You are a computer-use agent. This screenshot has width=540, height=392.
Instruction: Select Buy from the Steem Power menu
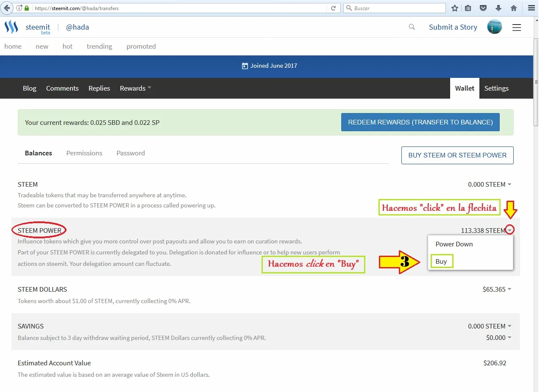tap(441, 262)
